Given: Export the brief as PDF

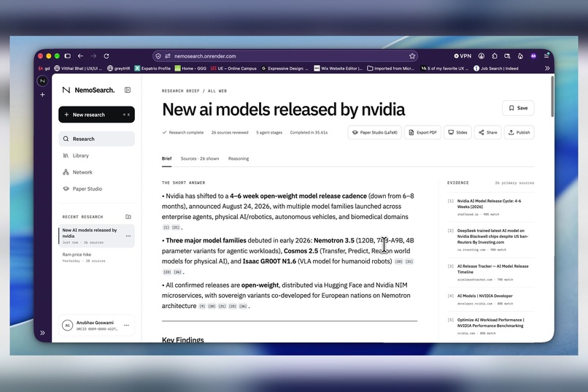Looking at the screenshot, I should (422, 132).
